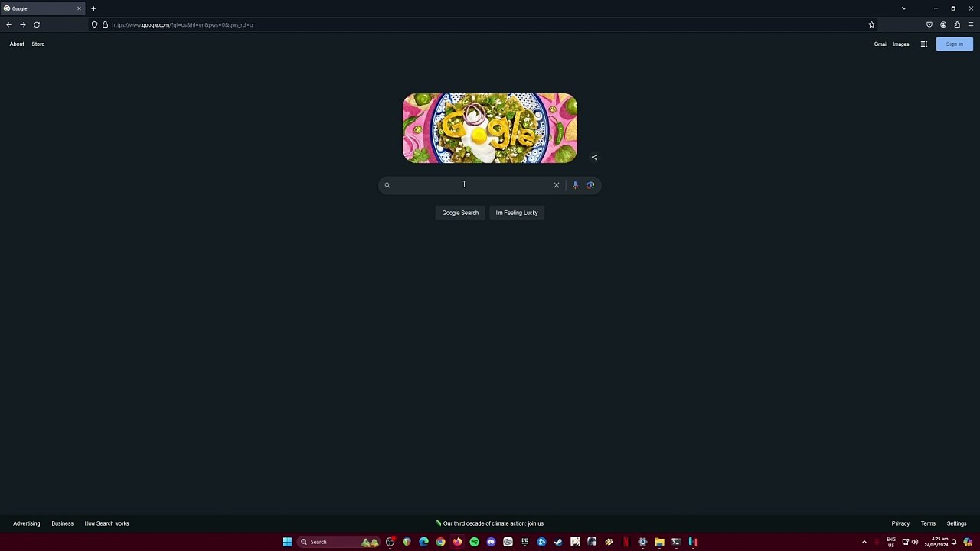This screenshot has width=980, height=551.
Task: Open the Privacy footer link
Action: (900, 523)
